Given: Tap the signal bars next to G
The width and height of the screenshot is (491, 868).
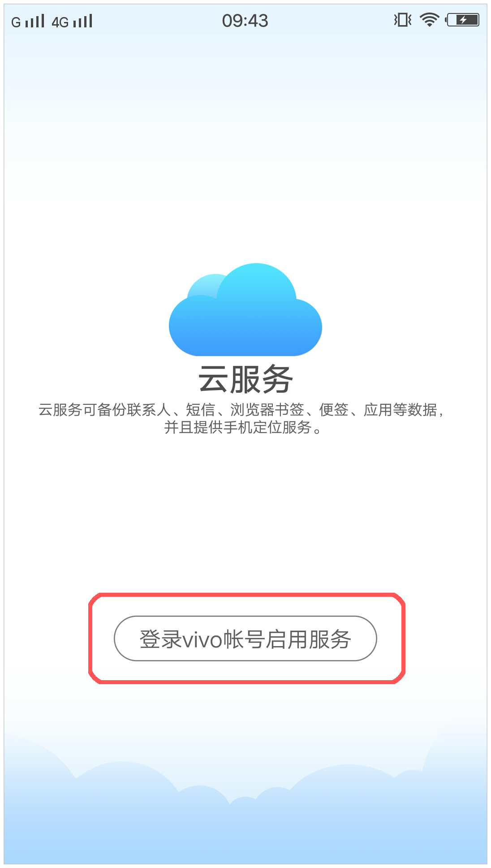Looking at the screenshot, I should click(x=34, y=21).
